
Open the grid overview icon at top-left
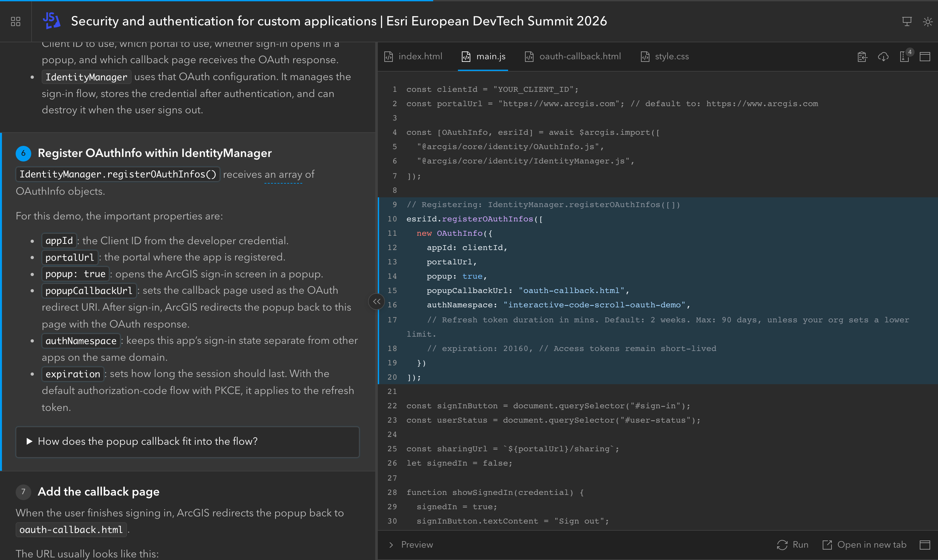point(16,21)
